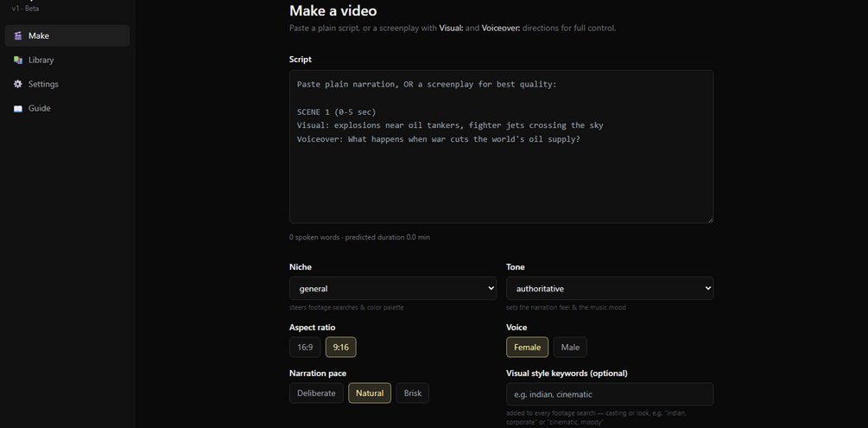Click the 'Paste a plain script' subtitle
This screenshot has width=868, height=428.
tap(453, 28)
